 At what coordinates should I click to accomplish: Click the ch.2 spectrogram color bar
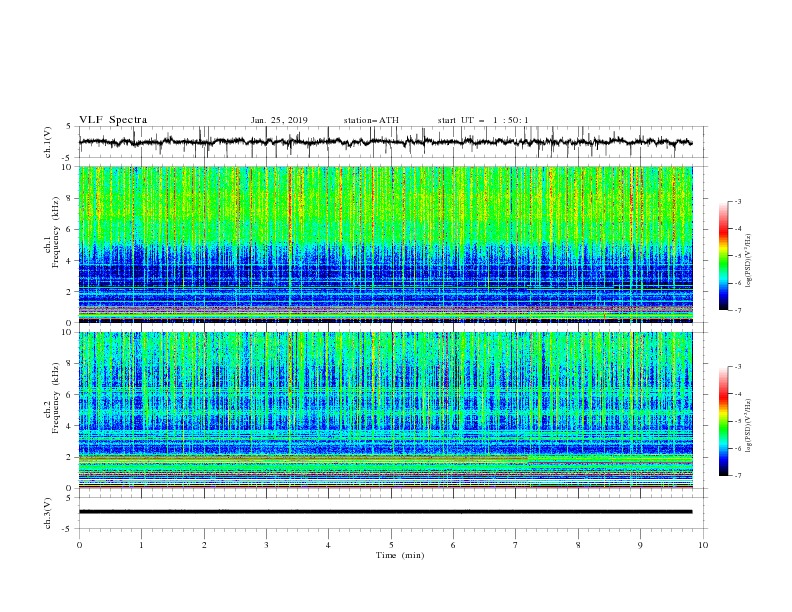(723, 421)
